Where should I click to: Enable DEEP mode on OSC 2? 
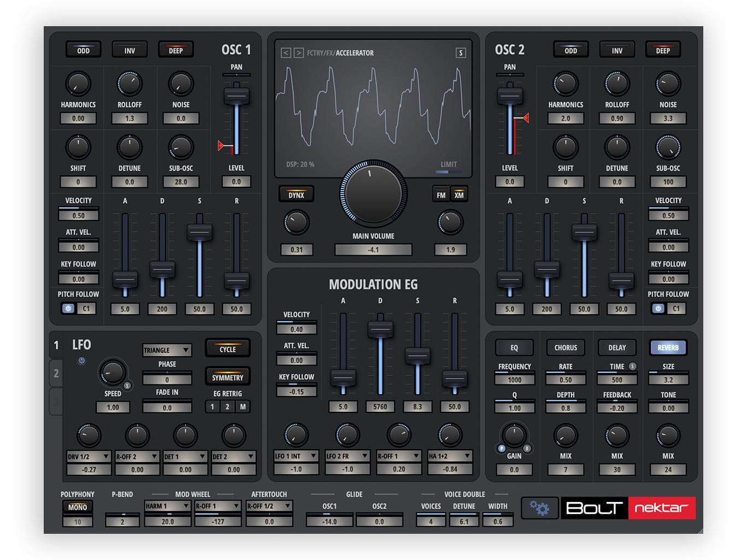(x=663, y=50)
